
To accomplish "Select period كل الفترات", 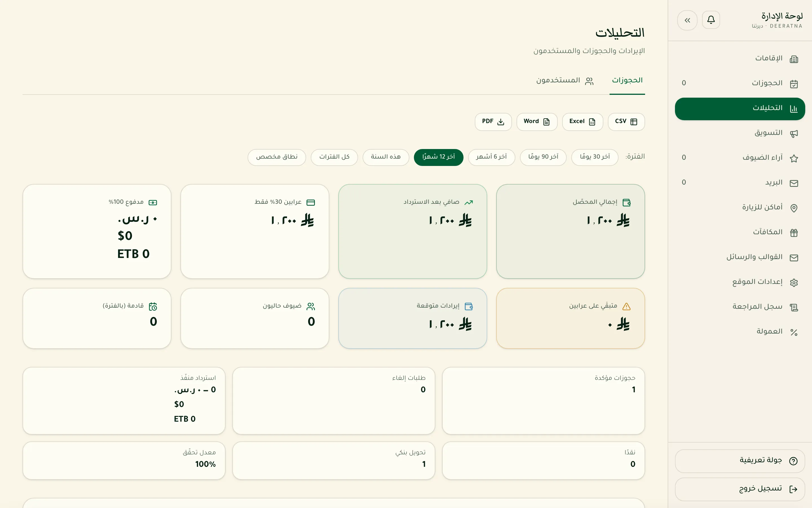I will (x=334, y=157).
